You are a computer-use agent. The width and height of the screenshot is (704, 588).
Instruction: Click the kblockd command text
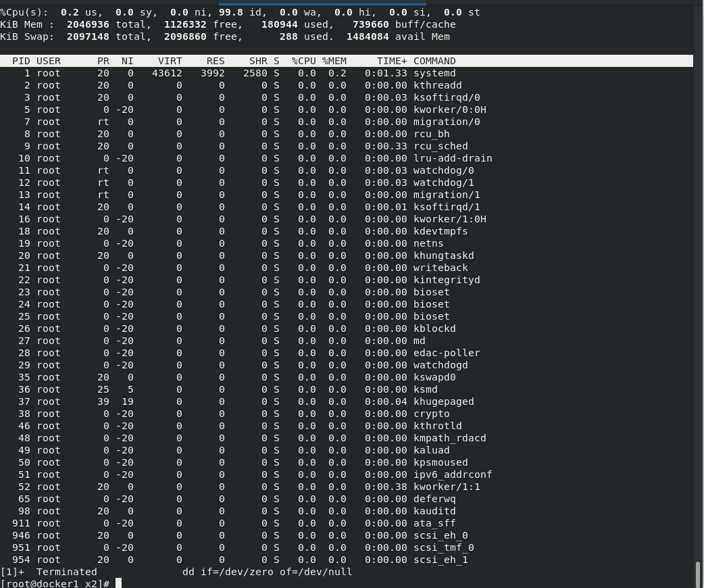tap(434, 328)
